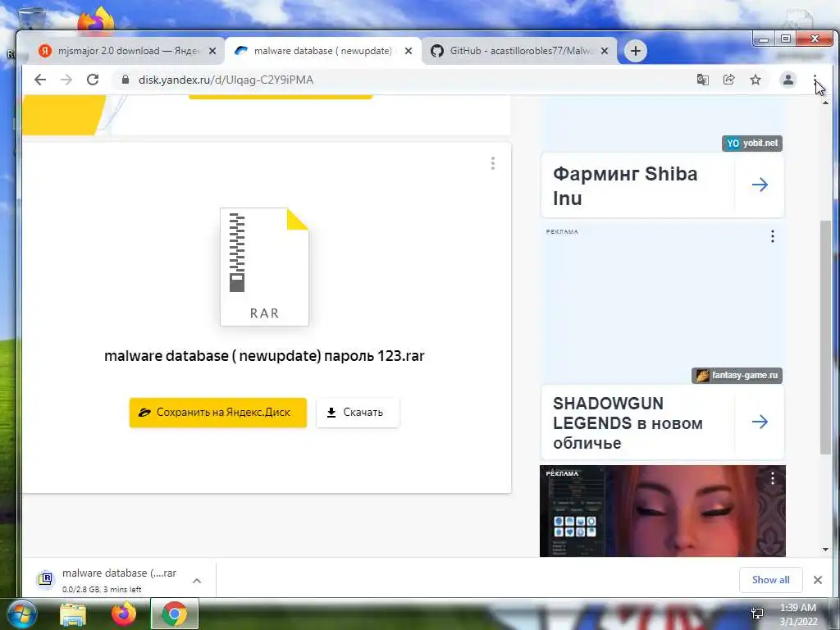Go back with the browser back arrow
Image resolution: width=840 pixels, height=630 pixels.
pyautogui.click(x=40, y=80)
